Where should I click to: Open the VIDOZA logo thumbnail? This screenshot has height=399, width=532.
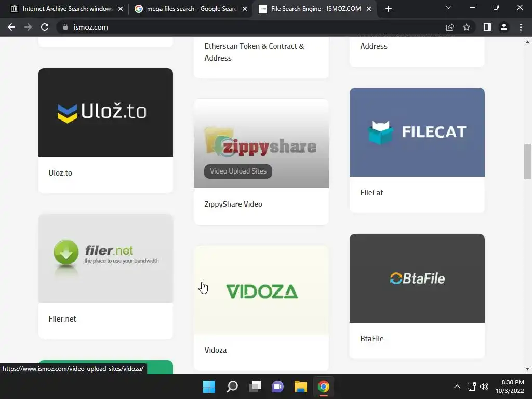261,290
